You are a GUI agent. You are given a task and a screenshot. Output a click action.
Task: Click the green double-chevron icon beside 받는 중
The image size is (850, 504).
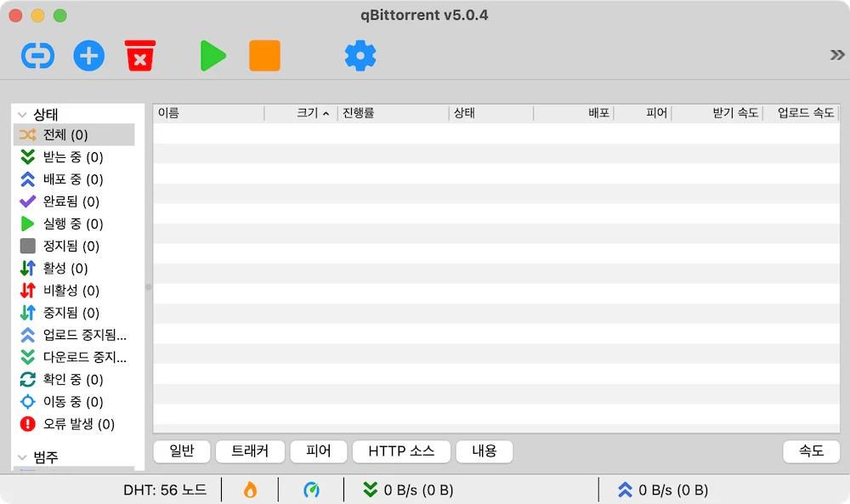pos(28,156)
